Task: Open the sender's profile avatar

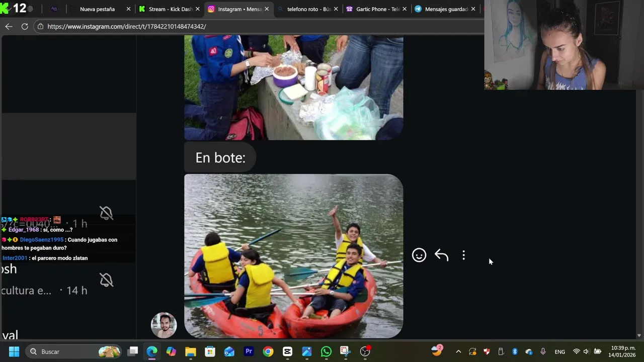Action: tap(164, 325)
